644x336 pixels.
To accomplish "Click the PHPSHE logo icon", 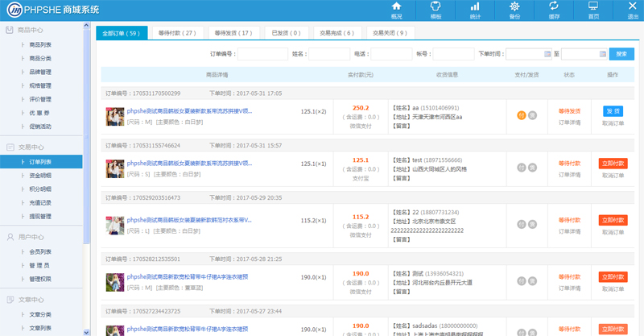I will [x=14, y=10].
